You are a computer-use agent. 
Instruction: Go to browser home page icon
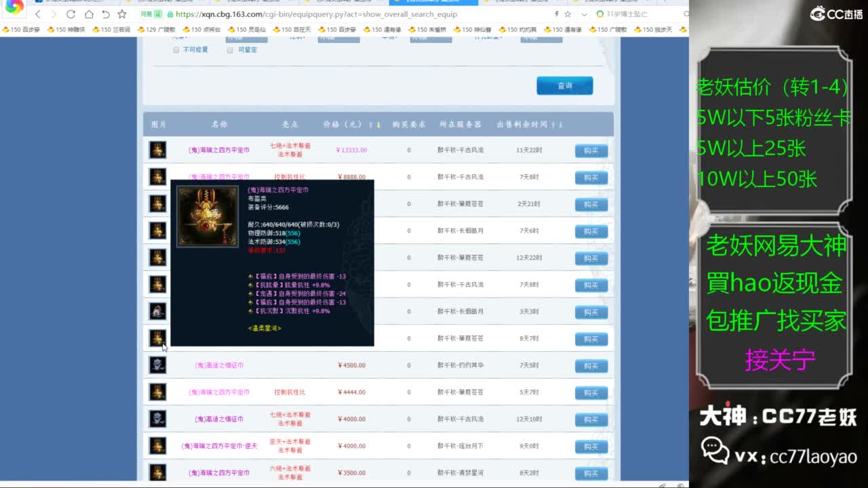(x=89, y=14)
